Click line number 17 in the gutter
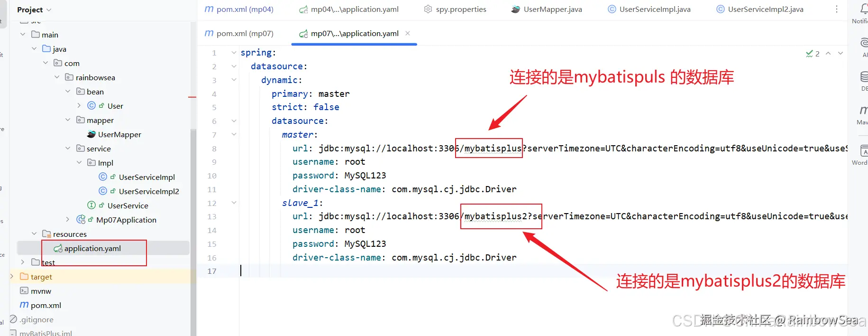 click(x=212, y=271)
